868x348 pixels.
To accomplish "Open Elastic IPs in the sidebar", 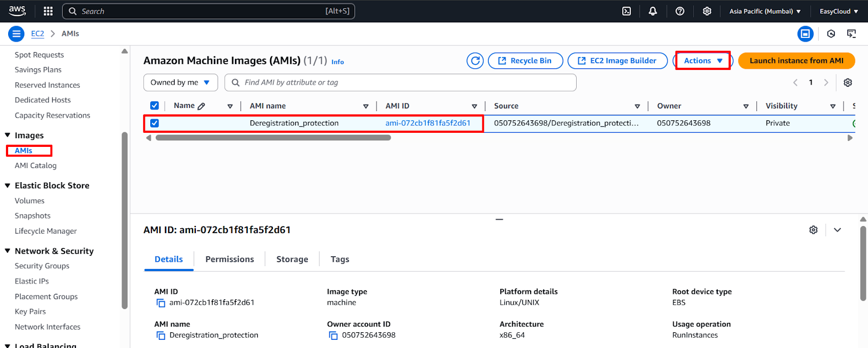I will coord(32,281).
